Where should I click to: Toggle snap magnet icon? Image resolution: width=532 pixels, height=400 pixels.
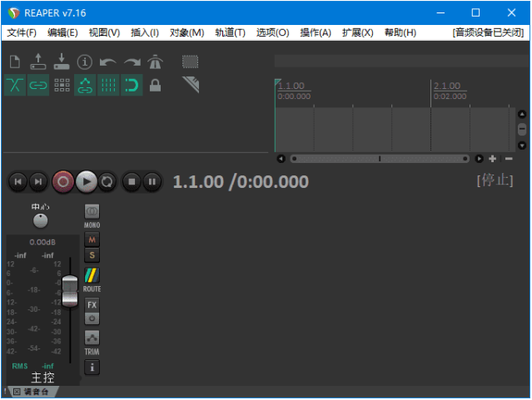[132, 85]
